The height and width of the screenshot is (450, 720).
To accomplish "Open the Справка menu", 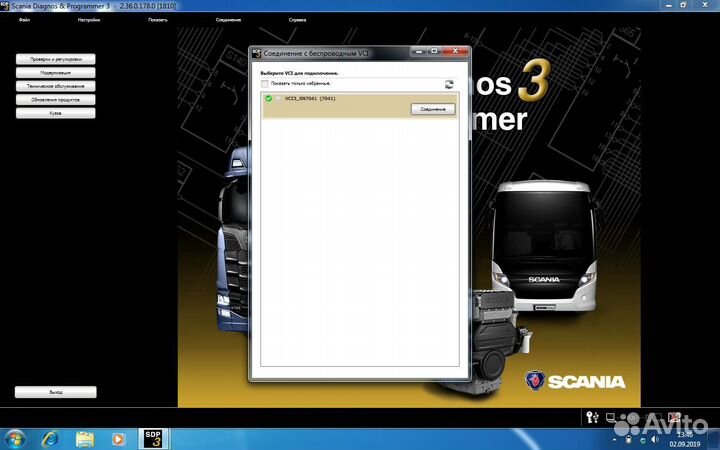I will click(x=297, y=20).
